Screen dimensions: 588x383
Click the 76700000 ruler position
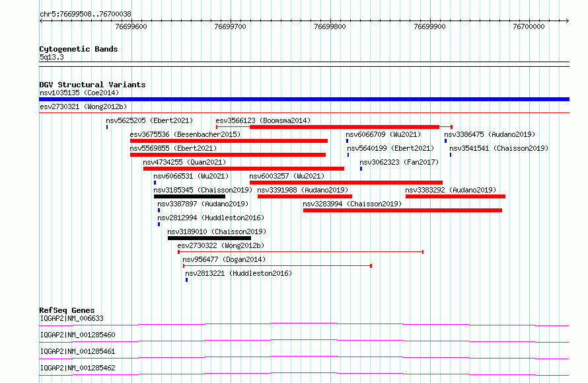point(529,26)
